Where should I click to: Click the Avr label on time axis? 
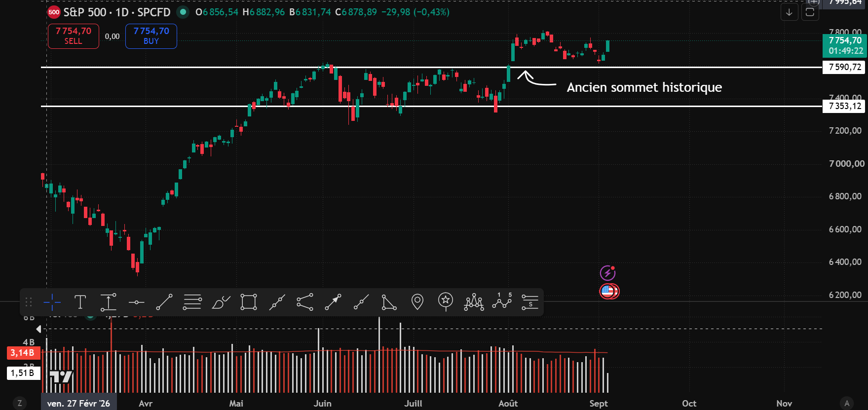click(146, 403)
